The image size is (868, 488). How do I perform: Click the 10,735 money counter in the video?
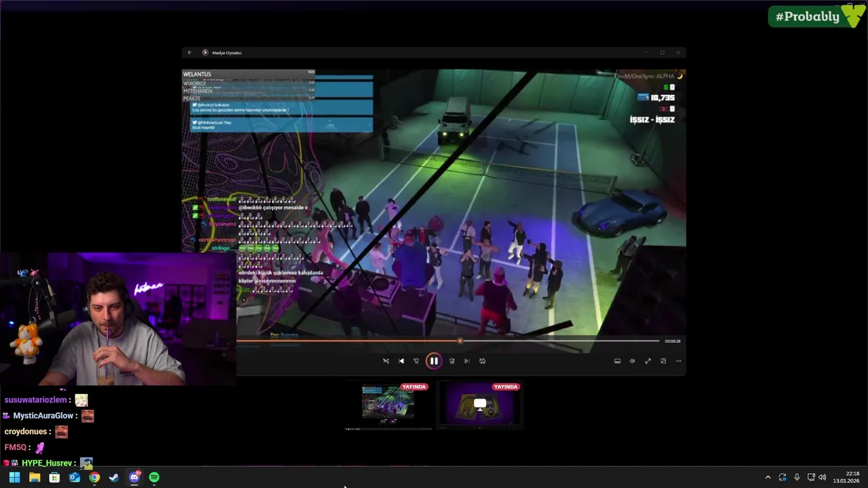[x=662, y=98]
